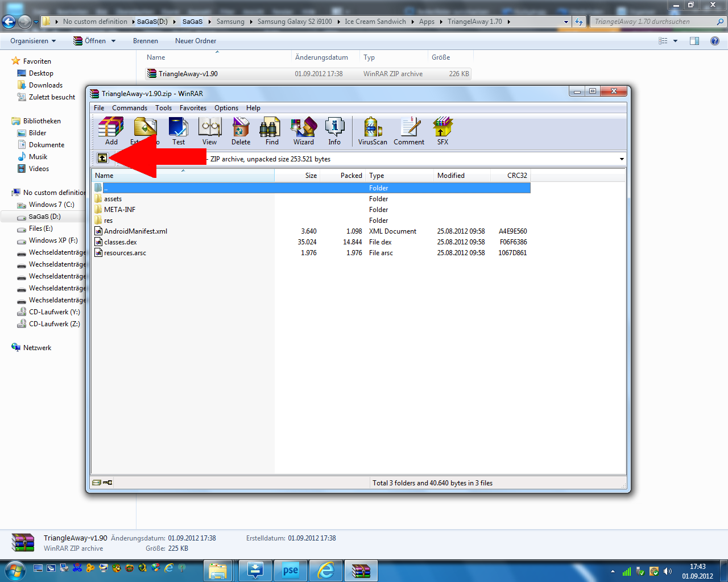Click the Add toolbar icon in WinRAR
This screenshot has height=582, width=728.
(x=111, y=131)
